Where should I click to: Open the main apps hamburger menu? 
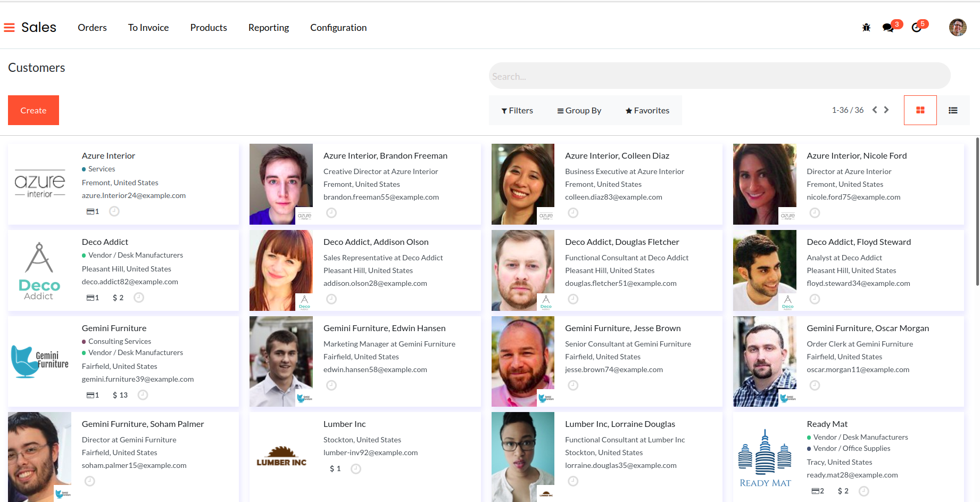[x=9, y=27]
